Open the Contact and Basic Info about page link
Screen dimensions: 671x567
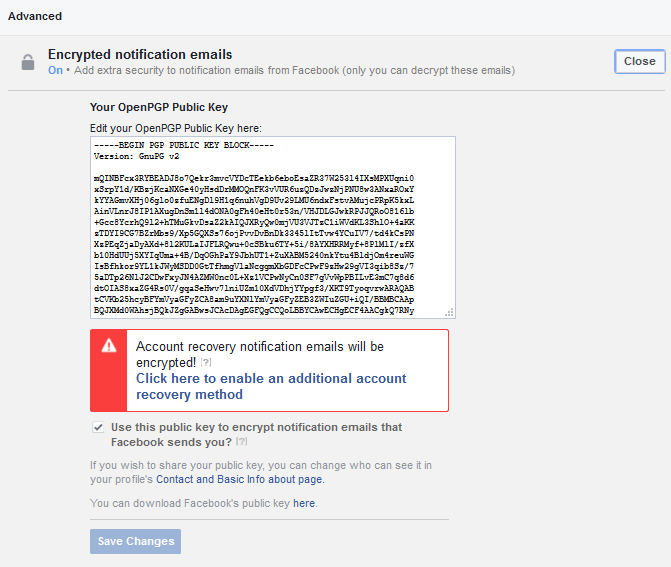click(240, 479)
